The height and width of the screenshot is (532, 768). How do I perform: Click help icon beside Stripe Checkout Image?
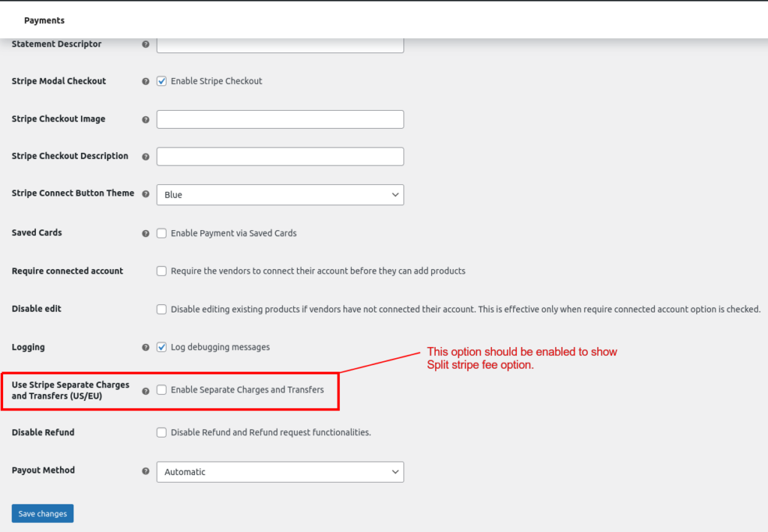click(145, 119)
